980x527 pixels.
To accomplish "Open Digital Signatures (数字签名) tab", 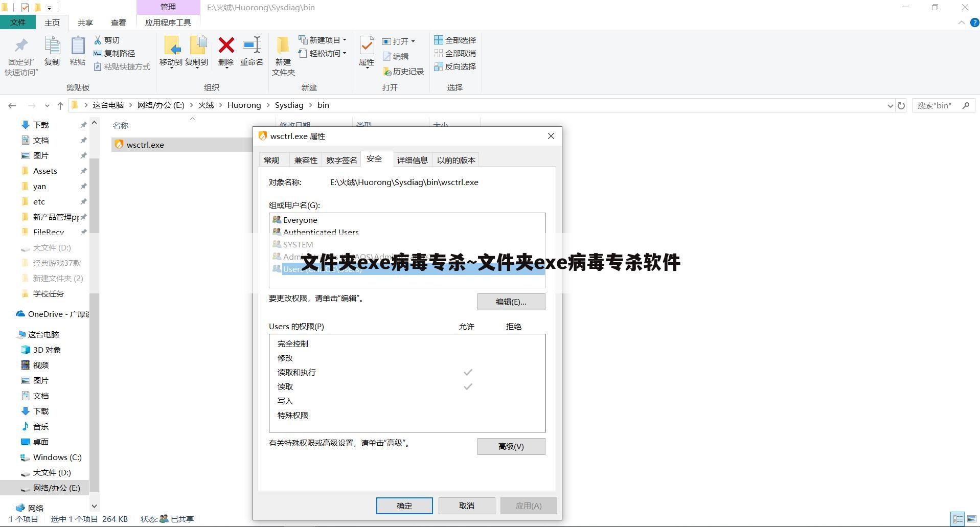I will pos(341,160).
